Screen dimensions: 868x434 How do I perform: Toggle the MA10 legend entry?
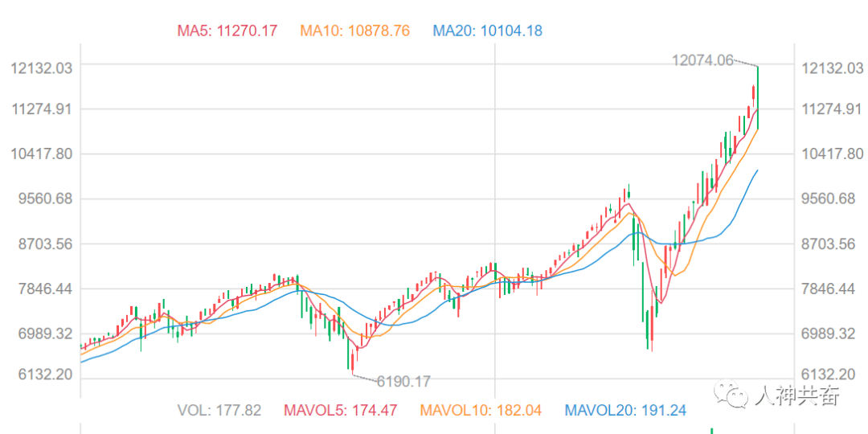(354, 31)
